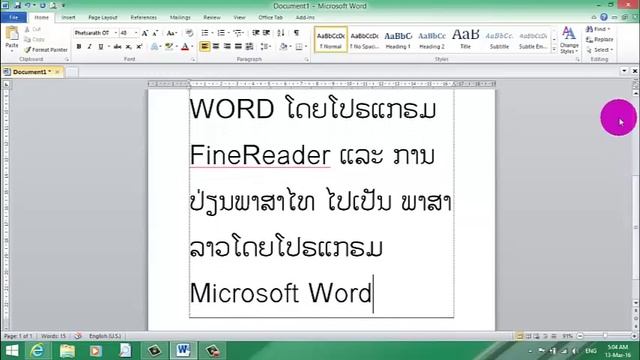Switch to the Page Layout tab
640x360 pixels.
coord(103,18)
